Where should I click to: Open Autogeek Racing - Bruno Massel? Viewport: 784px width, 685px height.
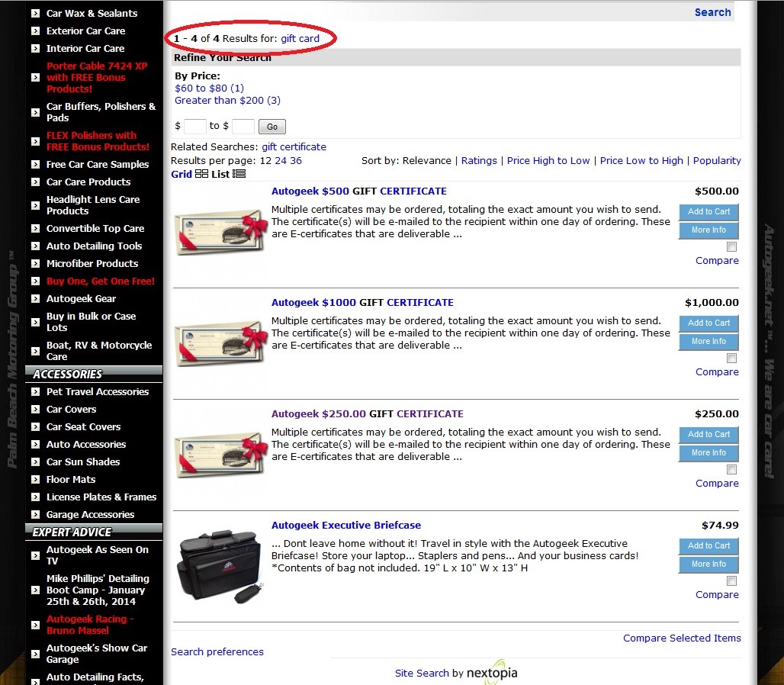pos(90,625)
